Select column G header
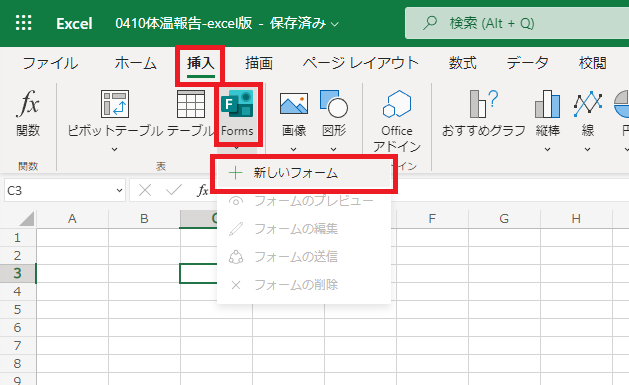The width and height of the screenshot is (629, 385). 504,219
